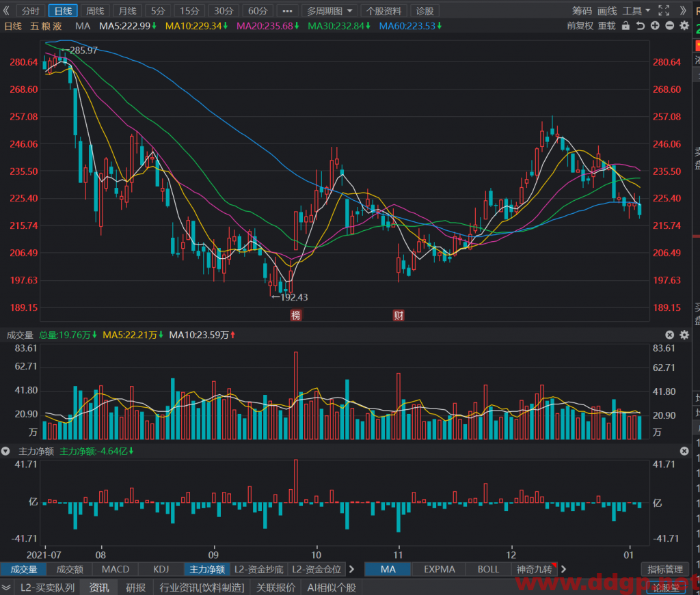700x595 pixels.
Task: Open the AI相似个股 tab
Action: [332, 587]
